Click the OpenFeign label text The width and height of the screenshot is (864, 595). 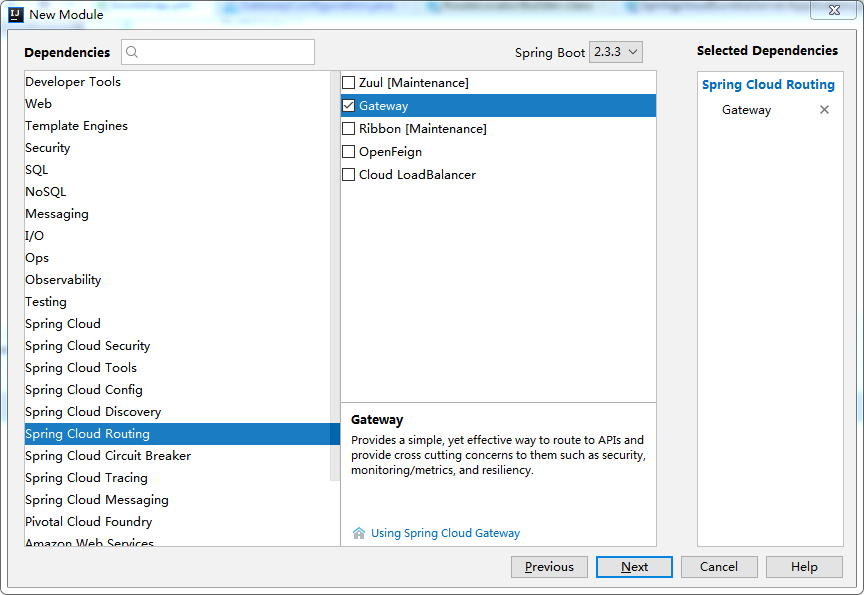point(390,152)
